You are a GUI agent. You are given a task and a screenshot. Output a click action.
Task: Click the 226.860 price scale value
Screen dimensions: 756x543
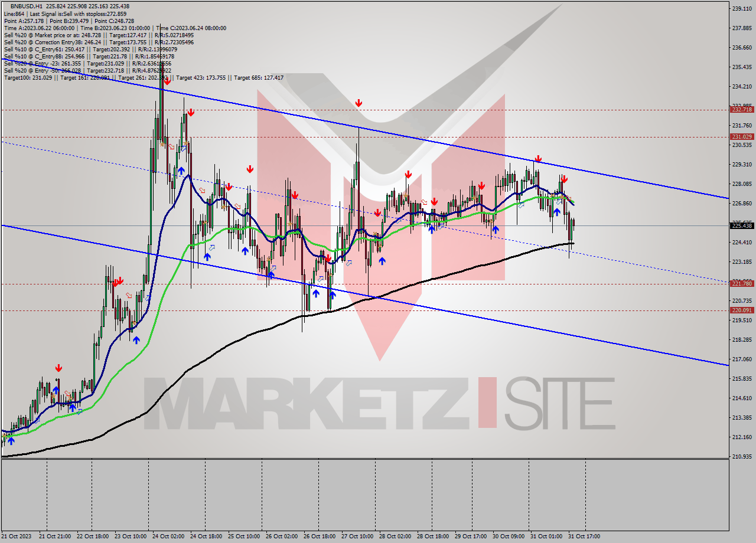[x=742, y=203]
